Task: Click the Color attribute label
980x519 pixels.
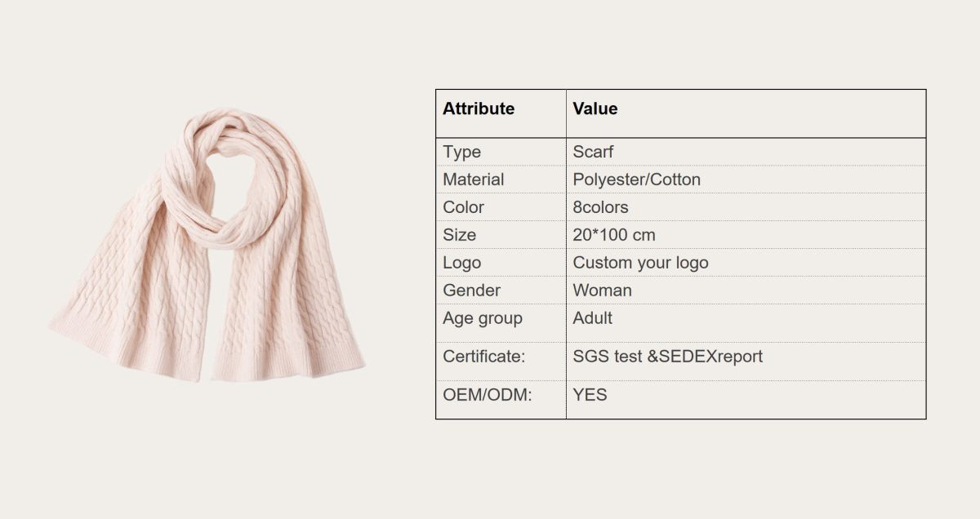Action: click(x=463, y=207)
